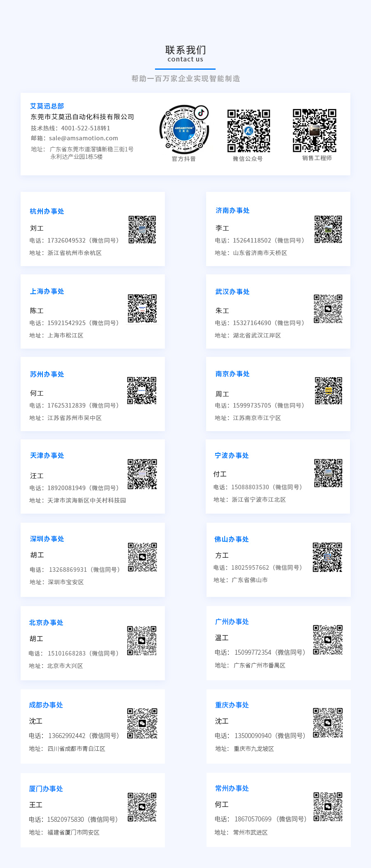Open the Ningbo office (宁波办事处) QR code
This screenshot has width=371, height=868.
(x=329, y=473)
